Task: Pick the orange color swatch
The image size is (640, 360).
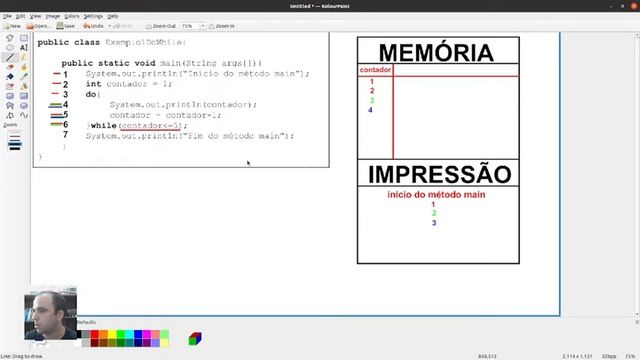Action: (x=103, y=335)
